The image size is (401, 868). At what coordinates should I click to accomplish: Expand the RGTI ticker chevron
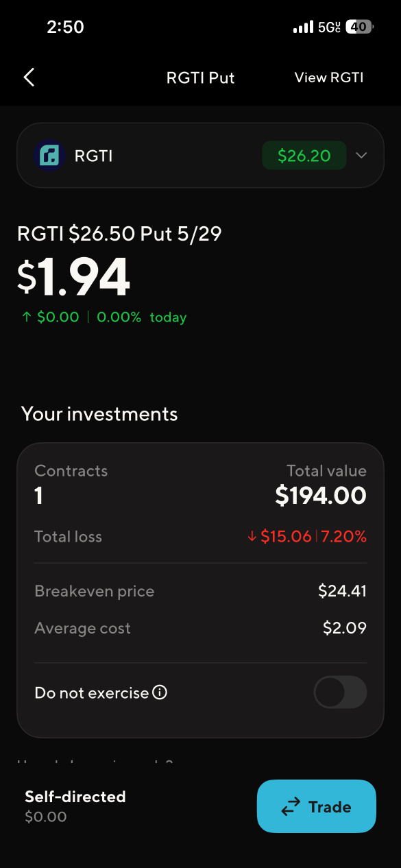click(361, 156)
